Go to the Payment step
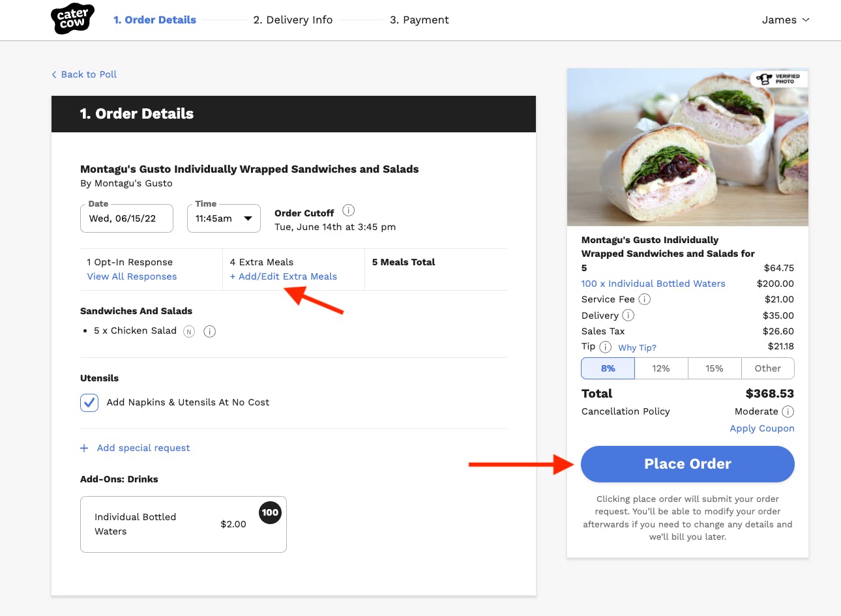 coord(419,20)
